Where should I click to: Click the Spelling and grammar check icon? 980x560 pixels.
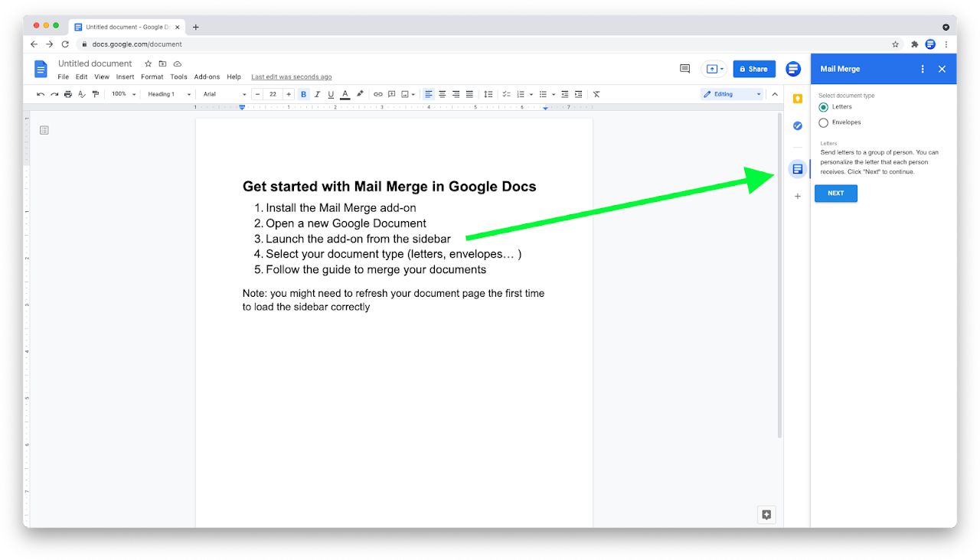[x=82, y=93]
